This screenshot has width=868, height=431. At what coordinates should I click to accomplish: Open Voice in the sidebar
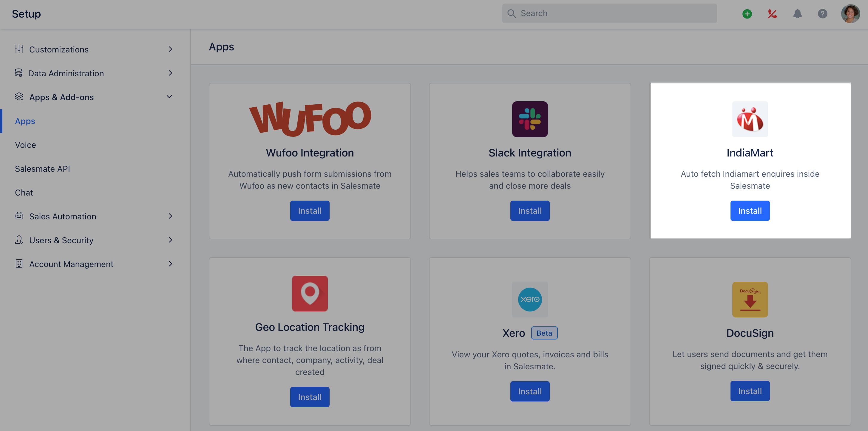[x=25, y=145]
